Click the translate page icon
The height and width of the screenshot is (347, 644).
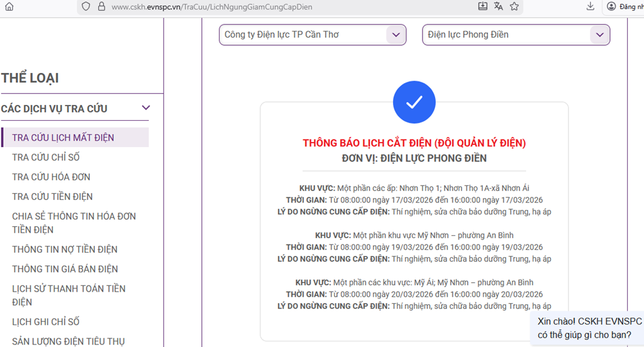click(499, 6)
